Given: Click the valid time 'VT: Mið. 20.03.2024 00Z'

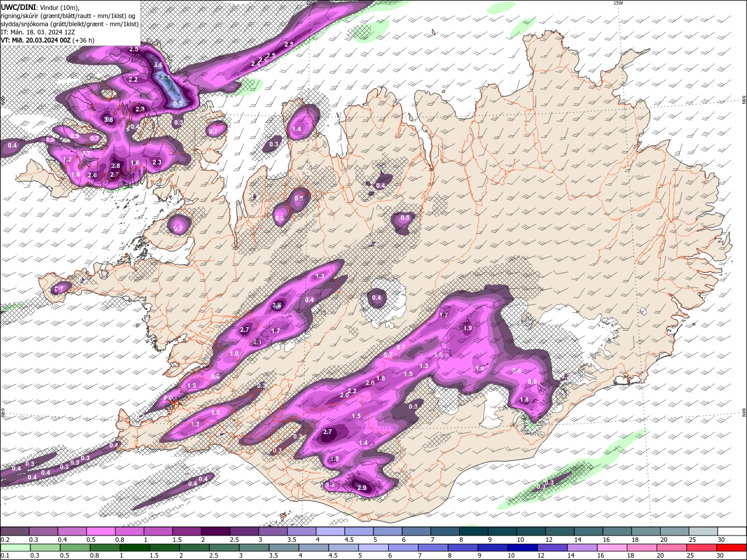Looking at the screenshot, I should (x=36, y=40).
